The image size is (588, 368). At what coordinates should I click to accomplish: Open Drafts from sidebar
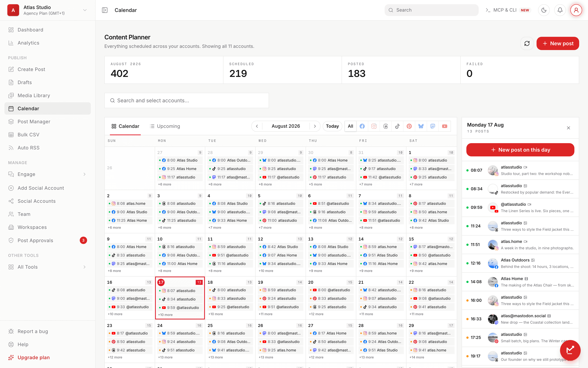coord(48,82)
